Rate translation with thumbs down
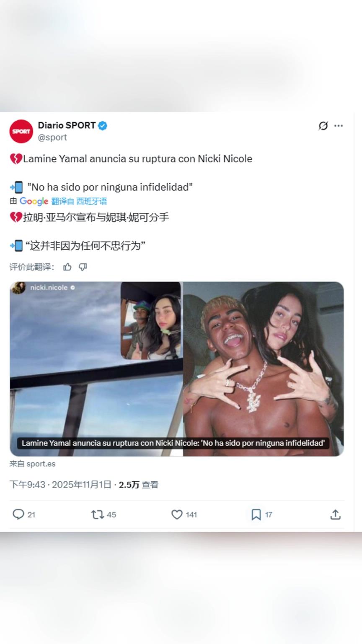362x644 pixels. pyautogui.click(x=83, y=267)
